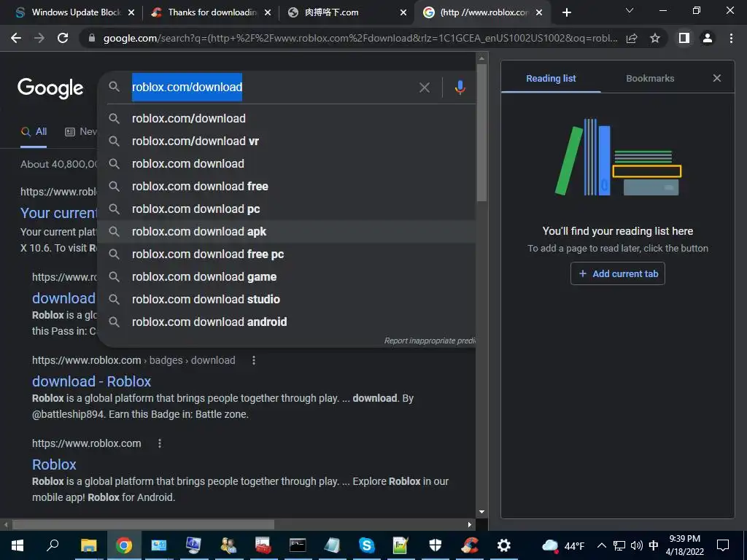Viewport: 747px width, 560px height.
Task: Reload the current page
Action: [63, 38]
